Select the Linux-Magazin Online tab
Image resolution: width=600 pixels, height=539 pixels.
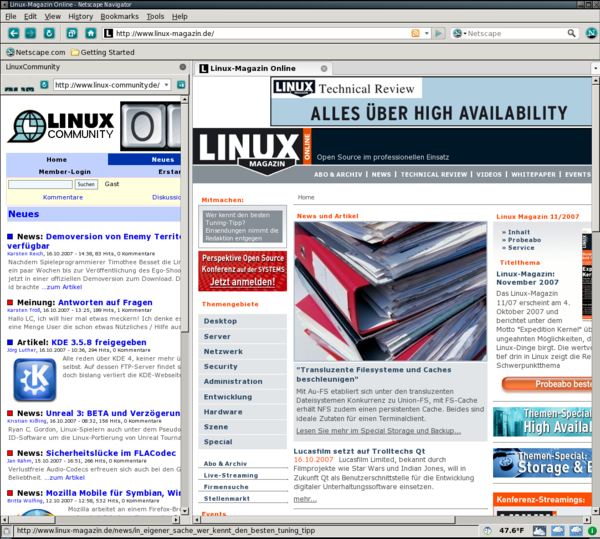pyautogui.click(x=264, y=68)
